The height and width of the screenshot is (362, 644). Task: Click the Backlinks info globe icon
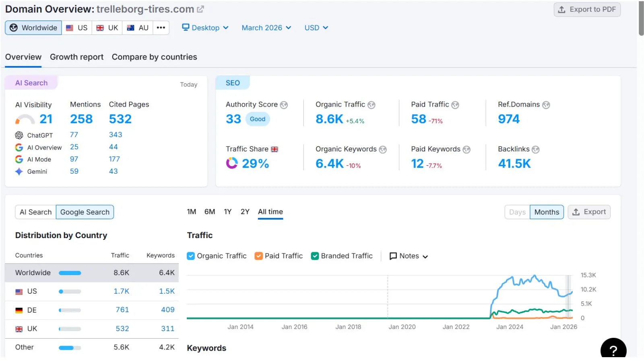coord(536,150)
